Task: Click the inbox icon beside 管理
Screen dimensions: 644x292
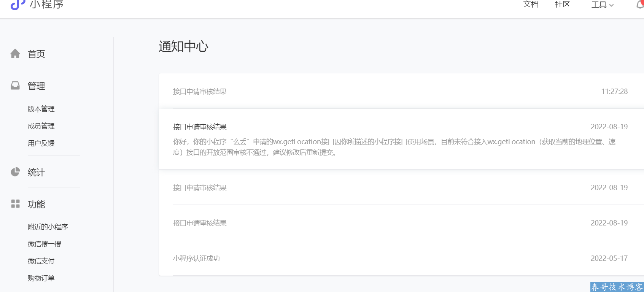Action: tap(15, 86)
